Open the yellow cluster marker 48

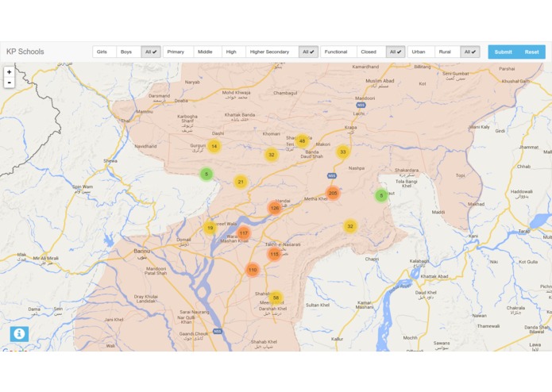[302, 141]
